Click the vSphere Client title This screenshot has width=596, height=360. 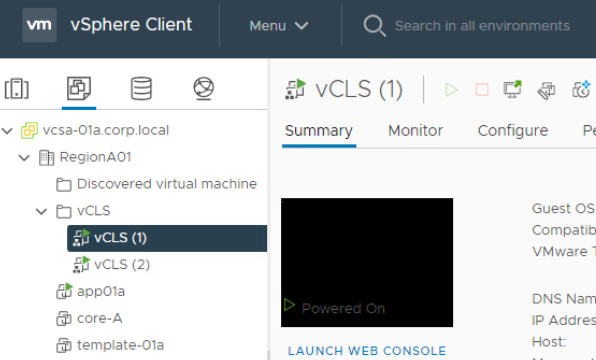(131, 25)
